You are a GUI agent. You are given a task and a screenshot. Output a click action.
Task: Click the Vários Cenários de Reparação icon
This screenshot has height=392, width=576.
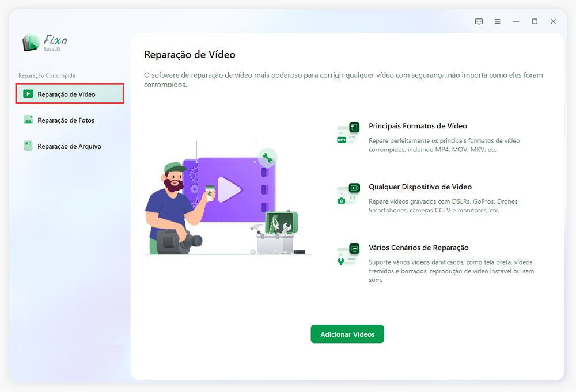pos(348,255)
